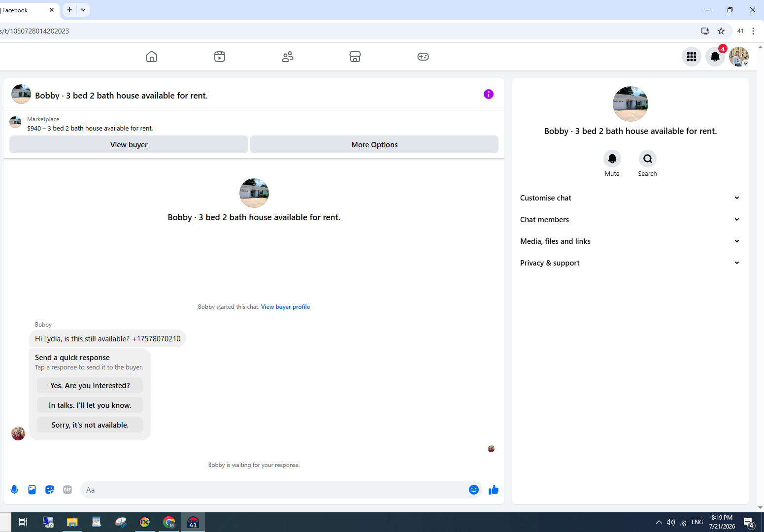This screenshot has height=532, width=764.
Task: Choose a GIF via the GIF icon
Action: [x=67, y=490]
